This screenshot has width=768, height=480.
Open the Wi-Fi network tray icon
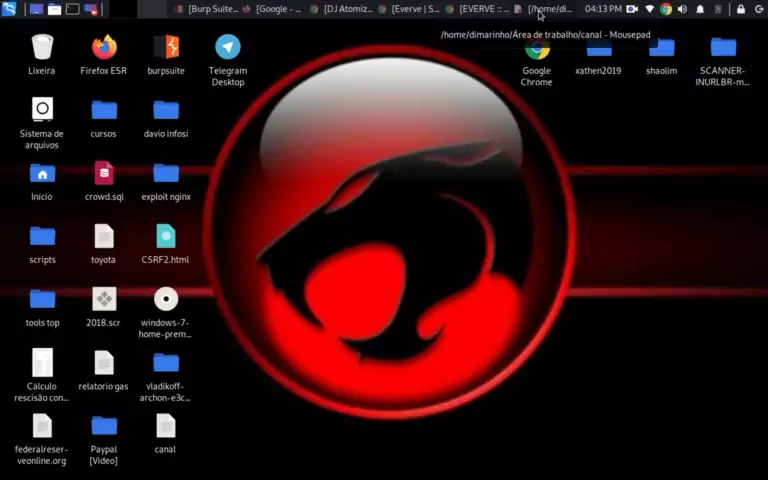(649, 9)
